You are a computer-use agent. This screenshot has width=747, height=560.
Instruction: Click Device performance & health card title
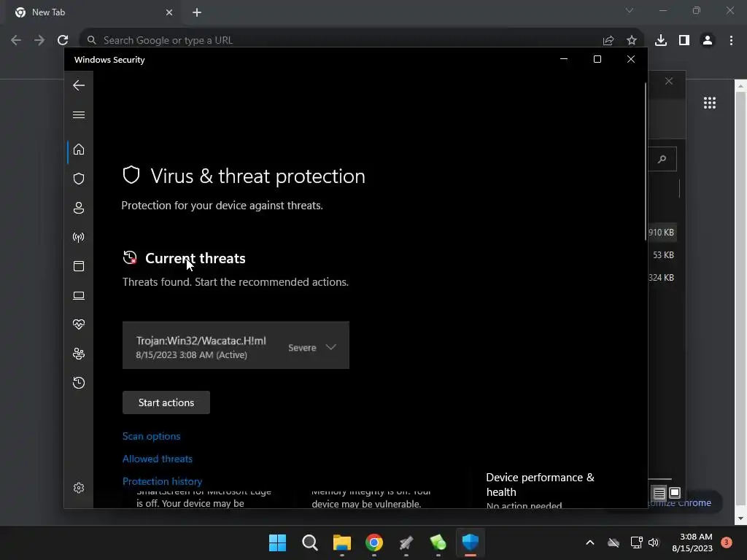pos(541,484)
